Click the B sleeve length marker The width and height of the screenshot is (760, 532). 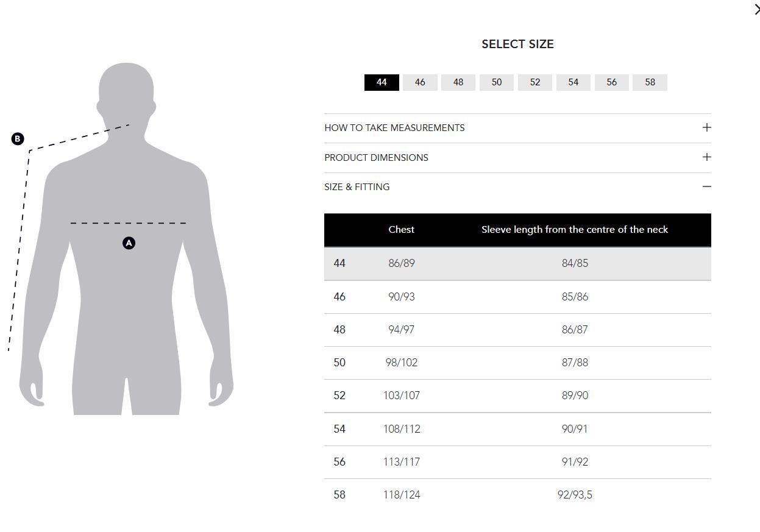coord(18,139)
